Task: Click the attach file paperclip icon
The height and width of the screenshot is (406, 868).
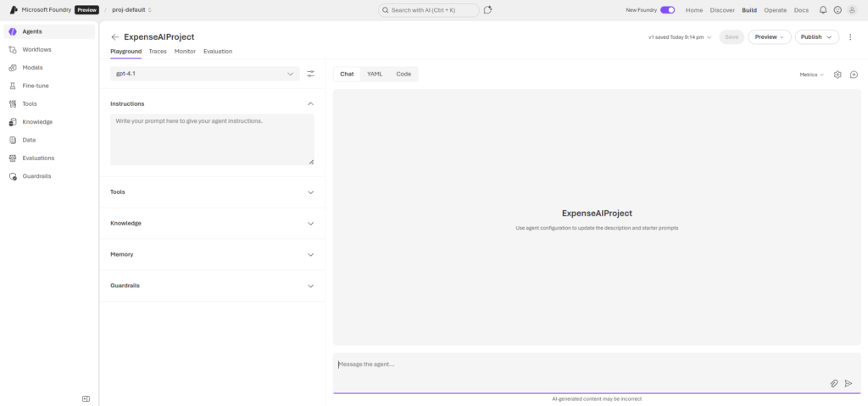Action: 834,383
